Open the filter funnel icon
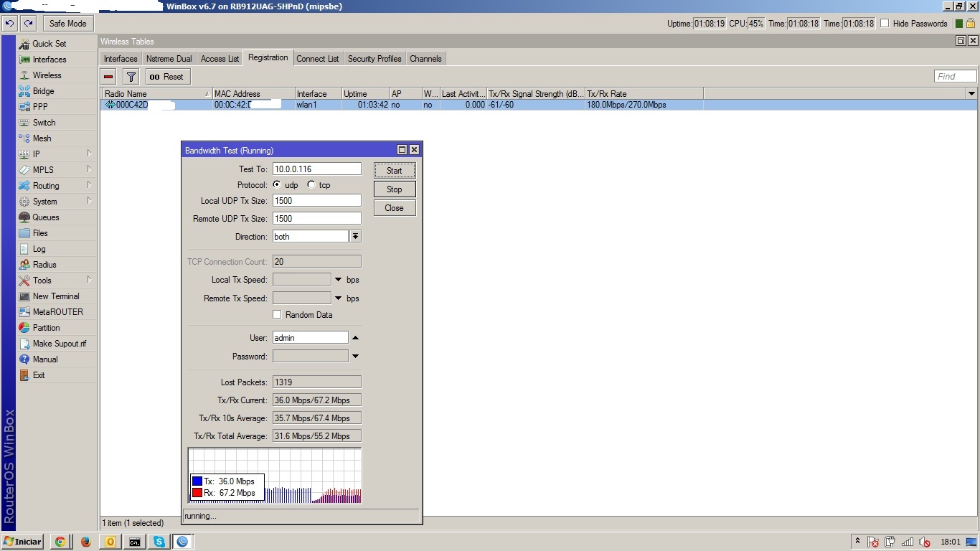This screenshot has width=980, height=551. point(131,77)
